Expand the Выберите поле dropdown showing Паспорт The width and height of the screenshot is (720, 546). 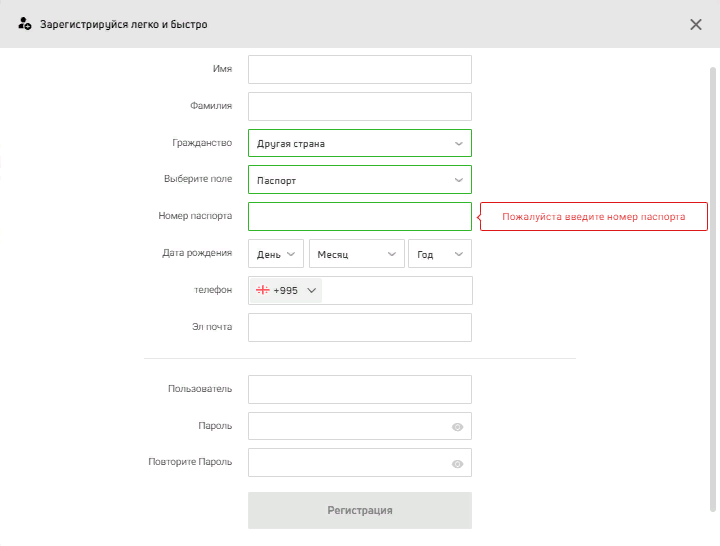tap(360, 180)
